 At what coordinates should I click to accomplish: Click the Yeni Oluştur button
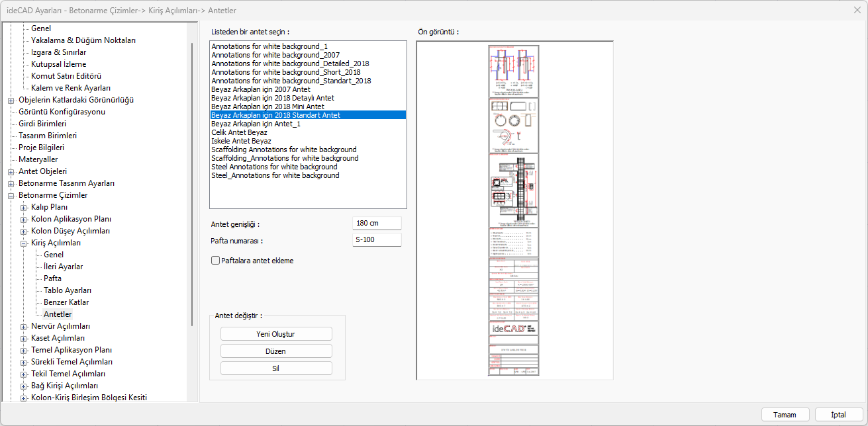(x=276, y=334)
